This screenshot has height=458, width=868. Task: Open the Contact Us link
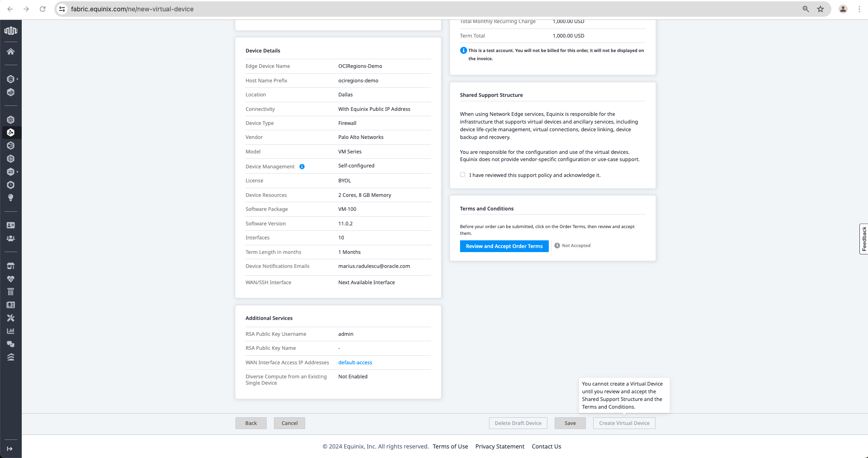547,447
